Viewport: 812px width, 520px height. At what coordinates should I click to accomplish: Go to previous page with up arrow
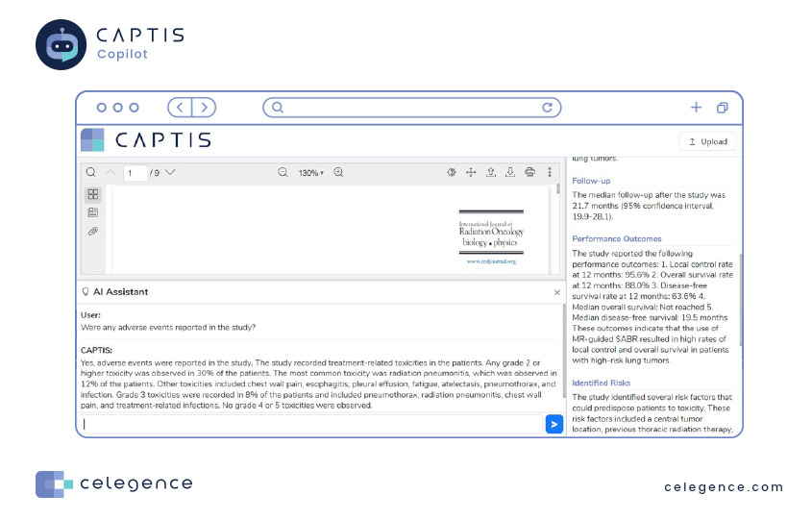pos(111,172)
